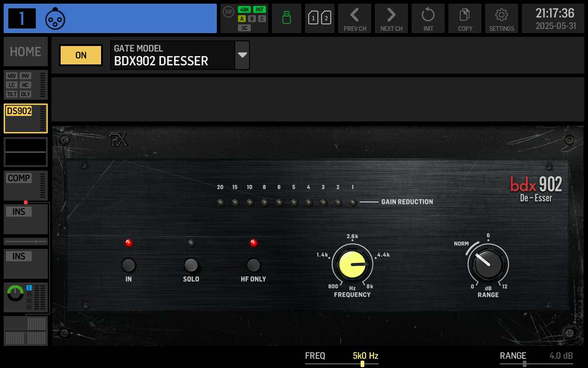Disable the HF ONLY mode
This screenshot has width=588, height=368.
[x=253, y=265]
